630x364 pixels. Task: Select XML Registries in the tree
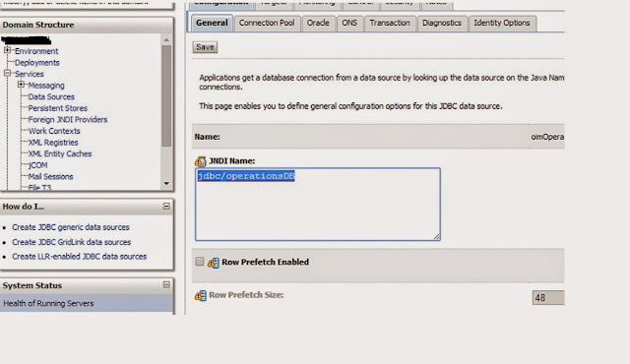(x=52, y=143)
